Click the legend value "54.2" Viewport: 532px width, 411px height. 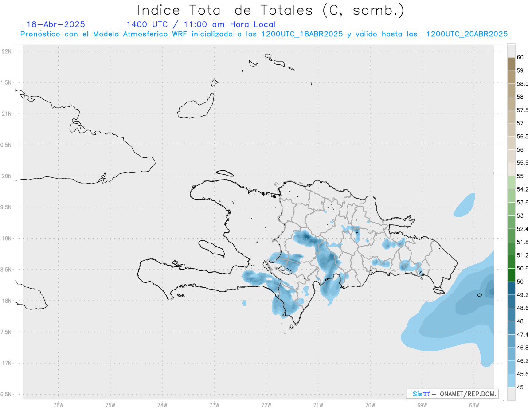tap(523, 189)
